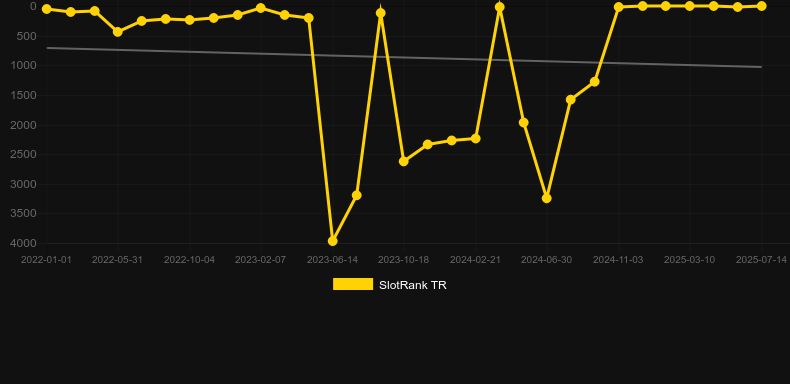Click the data point above 2024-02-21 near 2200

[x=475, y=139]
